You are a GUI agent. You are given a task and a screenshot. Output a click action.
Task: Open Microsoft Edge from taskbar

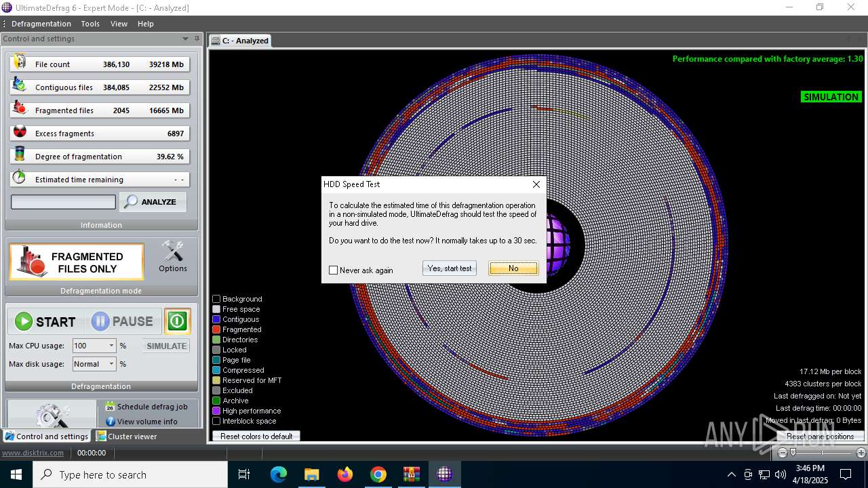[x=279, y=474]
